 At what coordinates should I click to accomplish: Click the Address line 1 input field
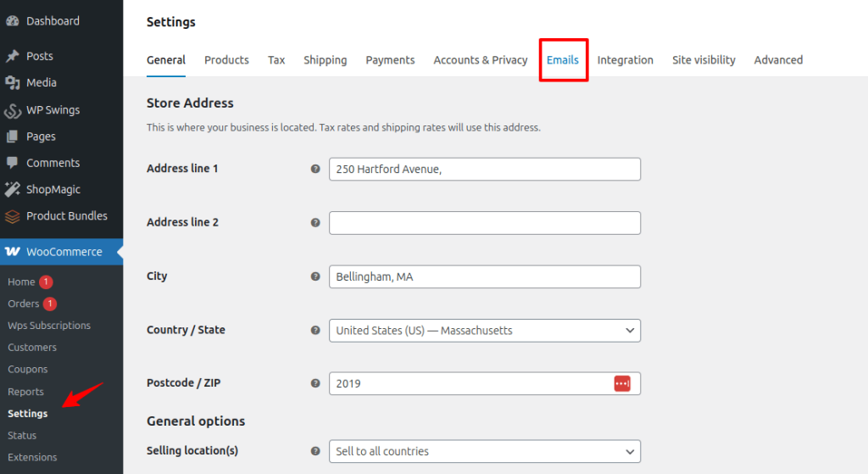[484, 169]
